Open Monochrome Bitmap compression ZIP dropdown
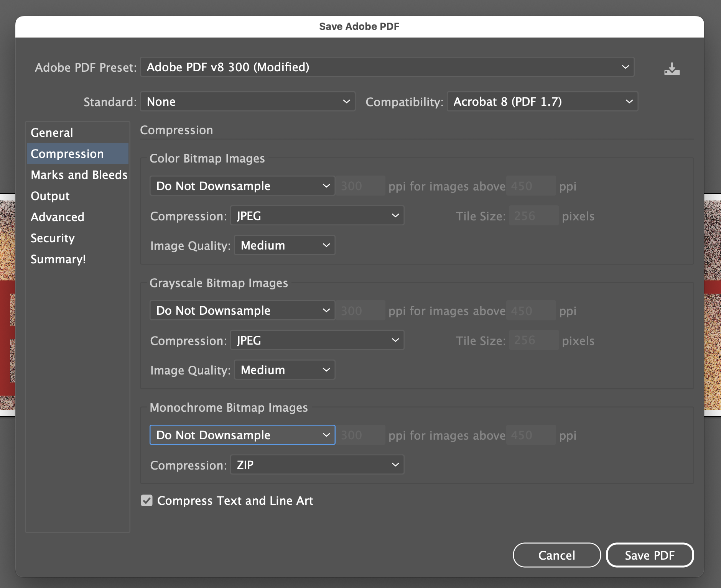 click(317, 465)
